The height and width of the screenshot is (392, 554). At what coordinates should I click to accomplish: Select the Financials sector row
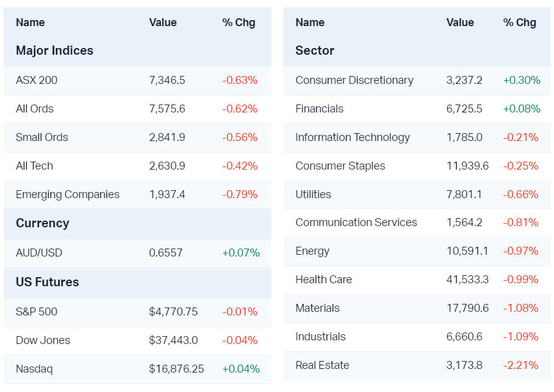coord(319,109)
